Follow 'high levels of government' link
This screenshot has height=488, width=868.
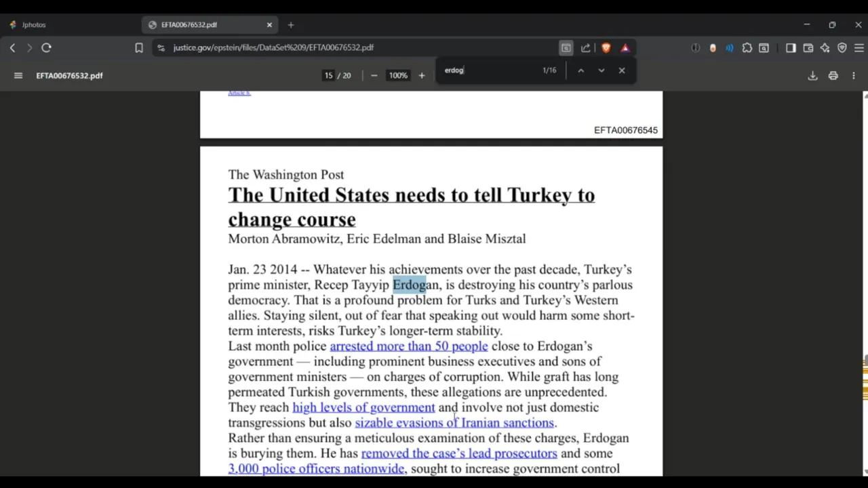pos(363,407)
